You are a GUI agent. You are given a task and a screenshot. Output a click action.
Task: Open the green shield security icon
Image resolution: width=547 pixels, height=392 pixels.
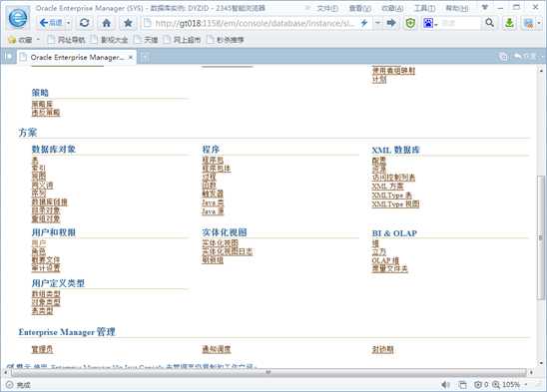[410, 23]
